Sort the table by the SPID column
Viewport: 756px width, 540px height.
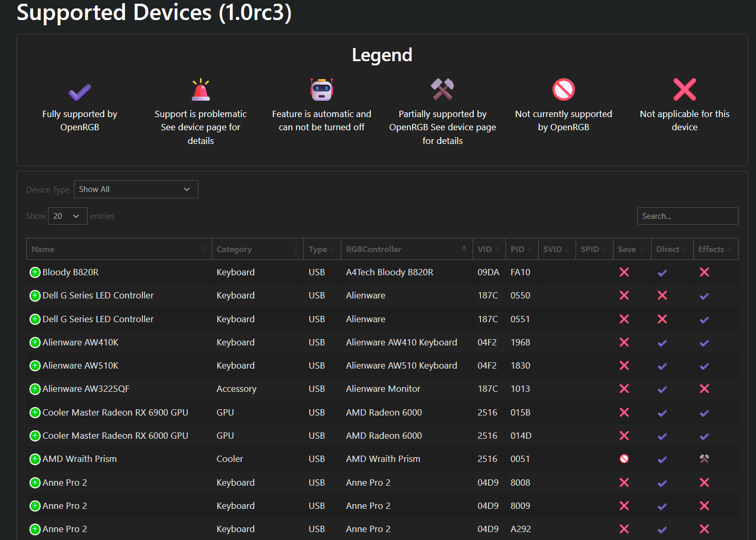coord(594,249)
